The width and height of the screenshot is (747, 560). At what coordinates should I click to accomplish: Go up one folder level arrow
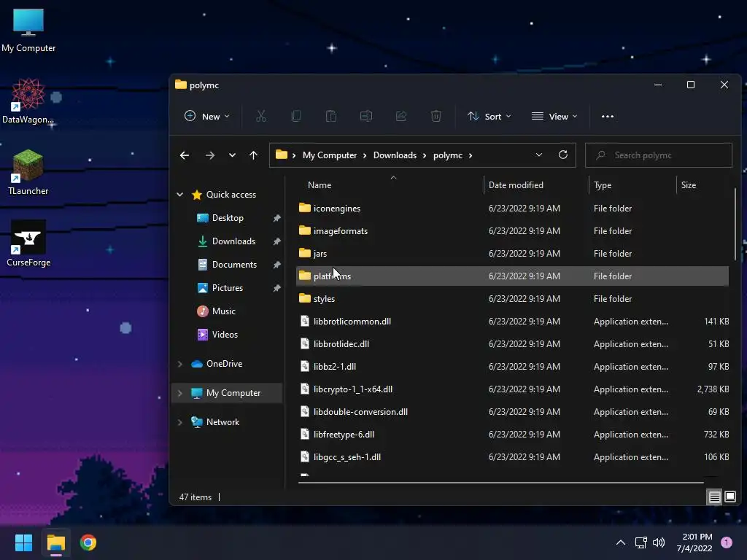click(x=253, y=155)
